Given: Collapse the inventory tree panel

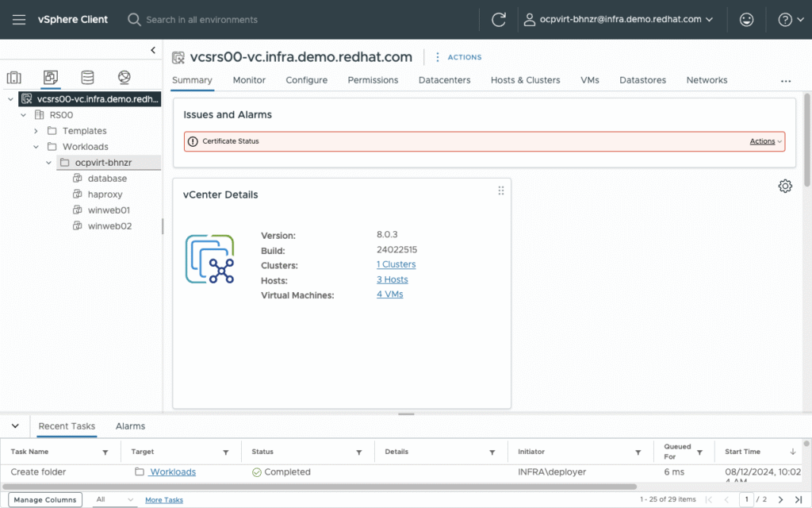Looking at the screenshot, I should (152, 49).
